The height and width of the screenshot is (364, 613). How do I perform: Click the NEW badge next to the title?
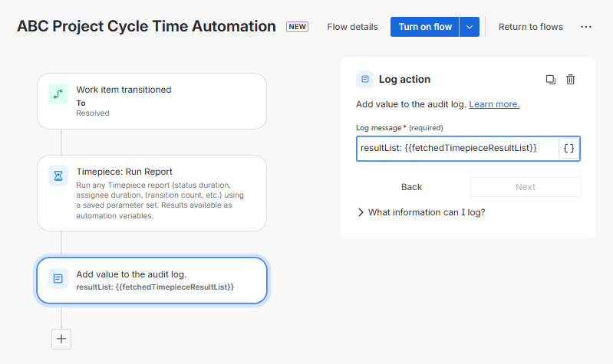(297, 27)
